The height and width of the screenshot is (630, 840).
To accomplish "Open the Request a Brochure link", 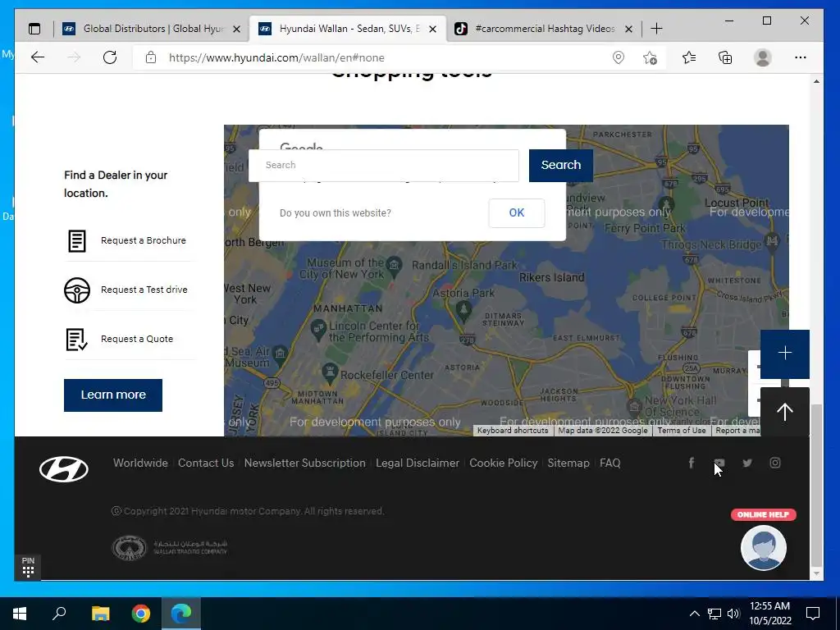I will (143, 240).
